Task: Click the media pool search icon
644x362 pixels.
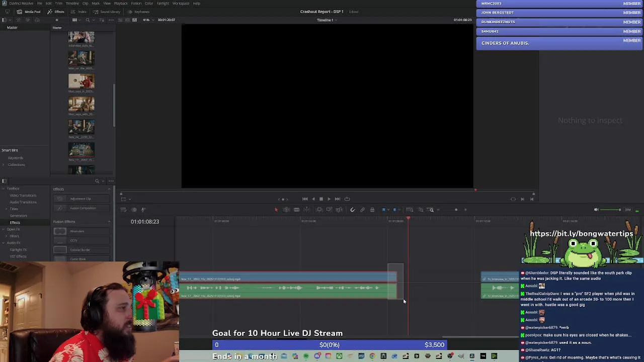Action: tap(87, 20)
